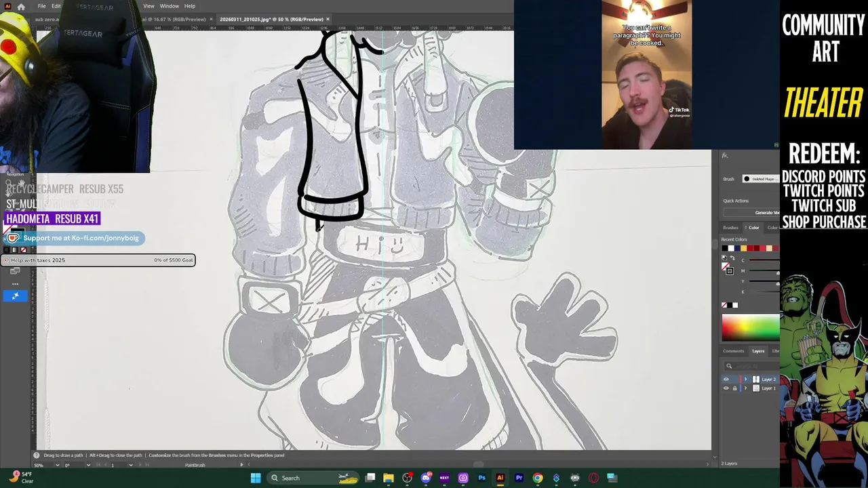Click the Default Fill and Stroke icon
The width and height of the screenshot is (868, 488).
tap(724, 258)
